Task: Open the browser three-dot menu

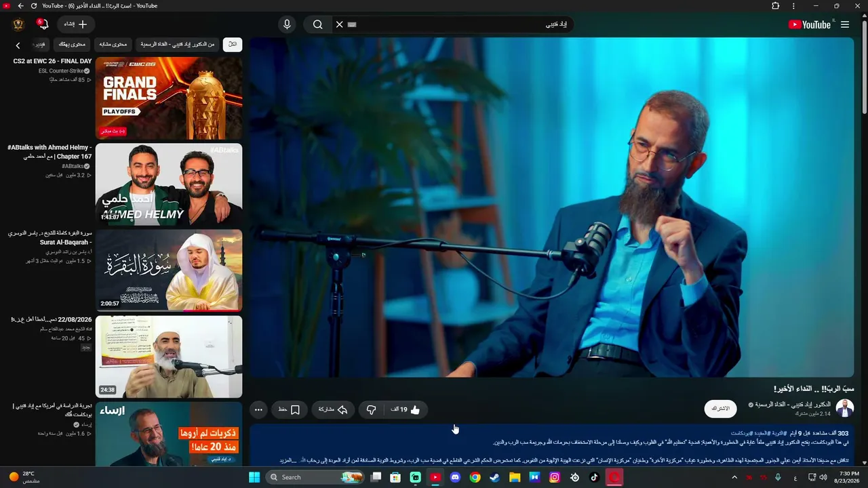Action: [x=793, y=6]
